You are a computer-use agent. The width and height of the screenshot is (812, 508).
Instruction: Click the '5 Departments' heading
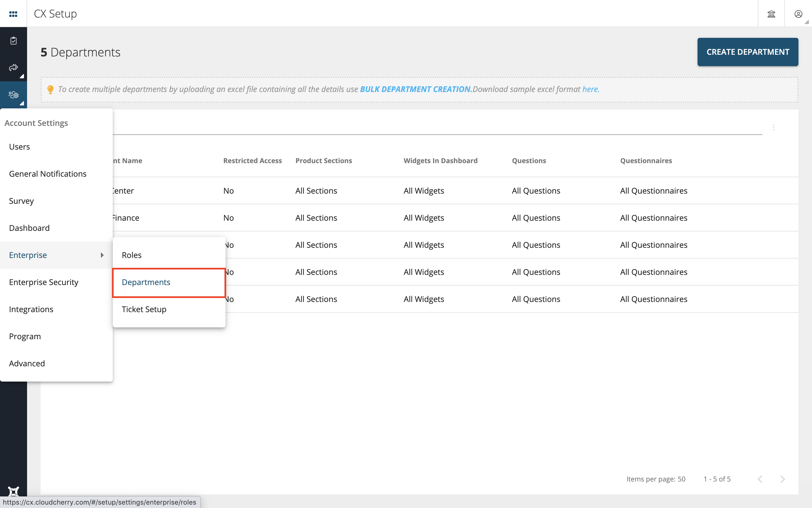[x=81, y=52]
